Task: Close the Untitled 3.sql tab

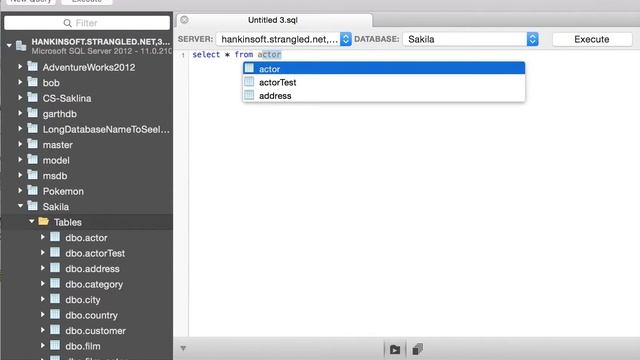Action: click(184, 20)
